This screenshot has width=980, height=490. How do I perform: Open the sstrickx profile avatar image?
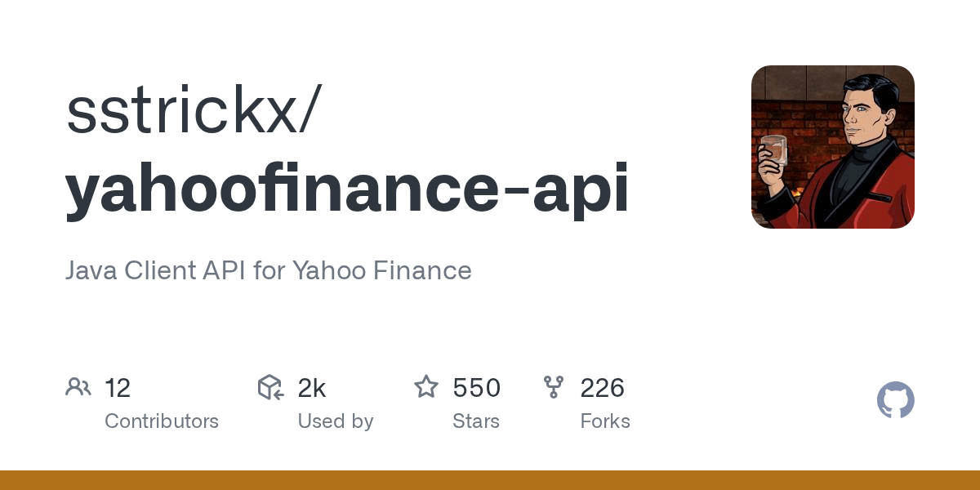coord(833,147)
